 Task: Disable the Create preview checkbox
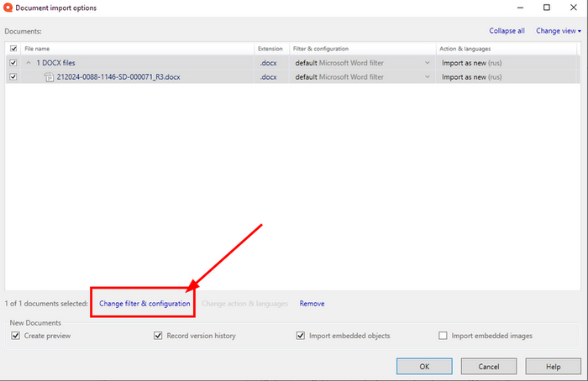[x=15, y=336]
